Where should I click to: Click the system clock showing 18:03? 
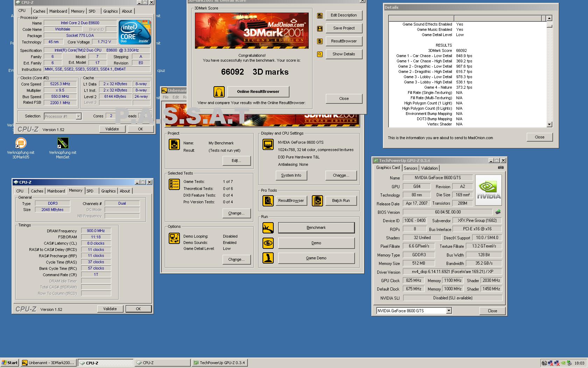tap(579, 363)
